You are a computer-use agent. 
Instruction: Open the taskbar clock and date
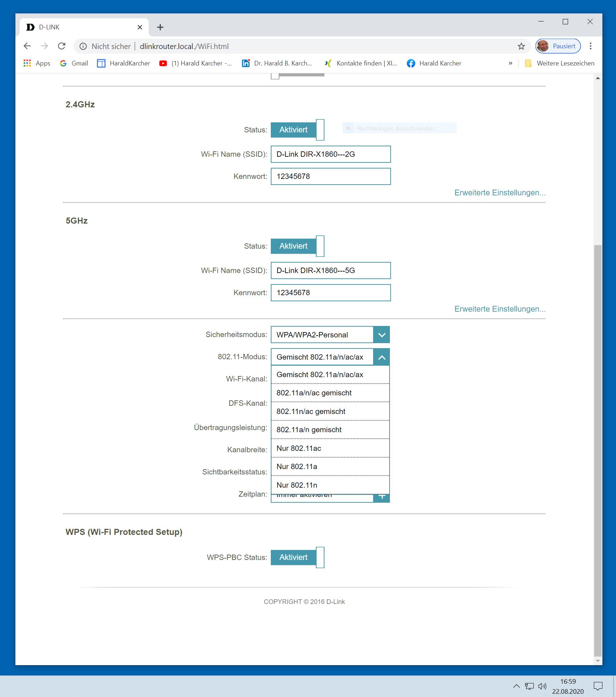point(568,686)
